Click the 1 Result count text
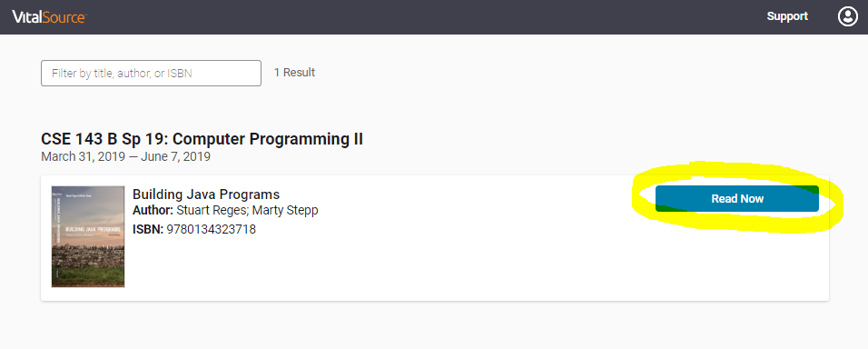868x349 pixels. pos(294,73)
